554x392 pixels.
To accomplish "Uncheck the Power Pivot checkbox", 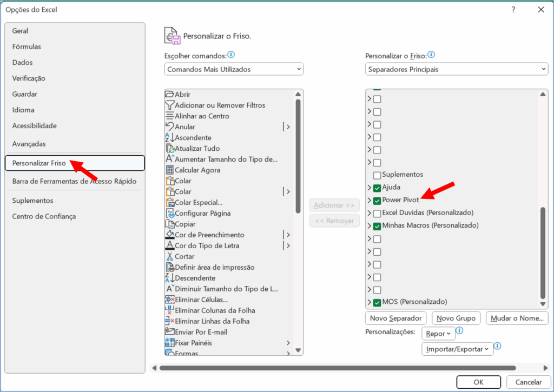I will 377,201.
